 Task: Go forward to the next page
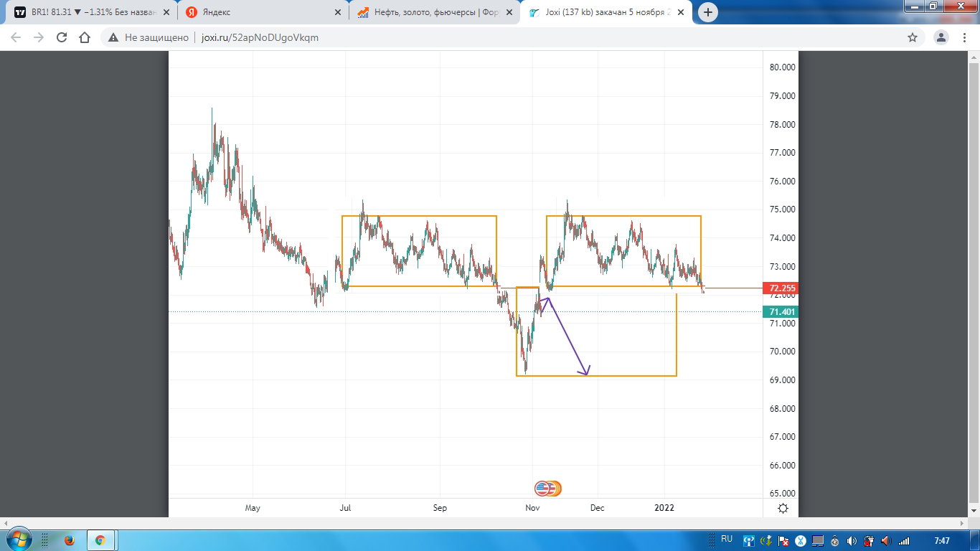[39, 37]
